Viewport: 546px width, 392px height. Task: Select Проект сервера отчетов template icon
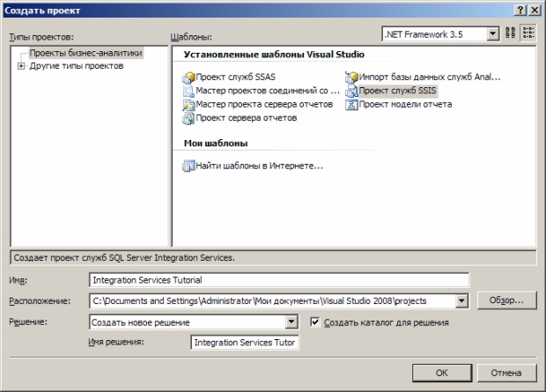188,118
